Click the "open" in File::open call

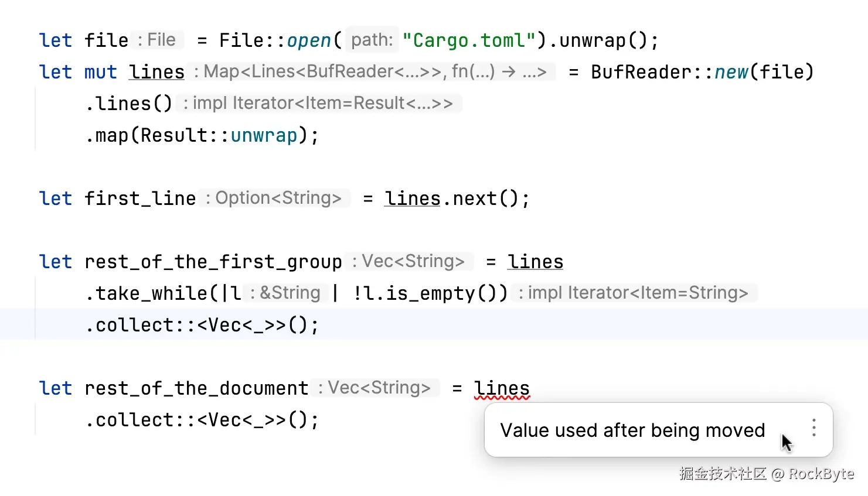pyautogui.click(x=309, y=40)
